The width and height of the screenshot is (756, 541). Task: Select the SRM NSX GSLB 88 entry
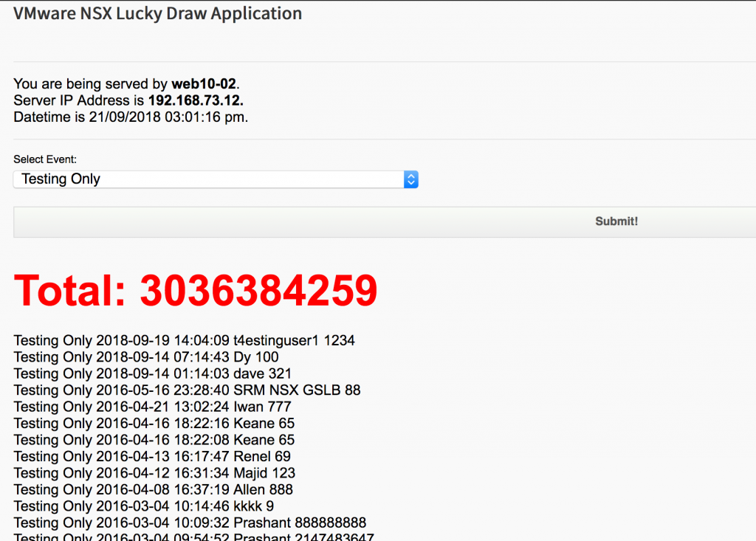click(187, 390)
